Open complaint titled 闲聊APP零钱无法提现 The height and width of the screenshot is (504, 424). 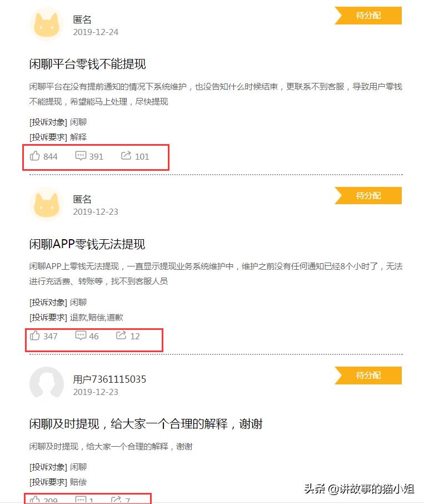[87, 244]
